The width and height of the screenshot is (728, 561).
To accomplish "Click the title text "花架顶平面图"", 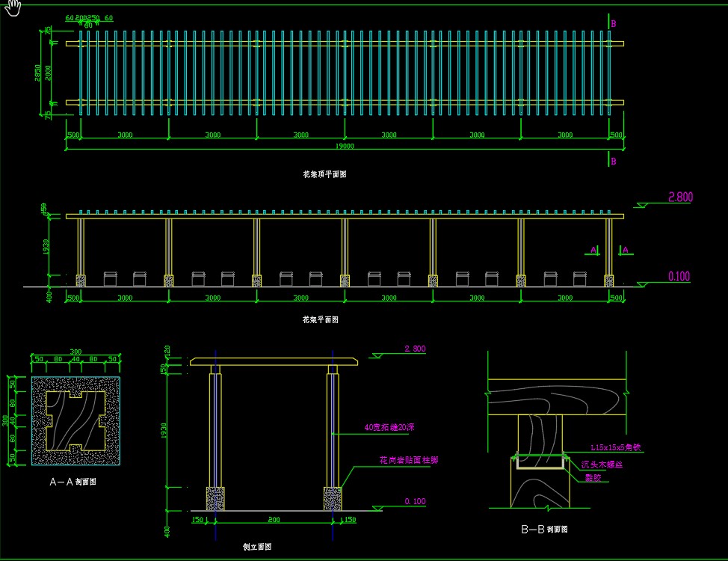I will (x=324, y=174).
